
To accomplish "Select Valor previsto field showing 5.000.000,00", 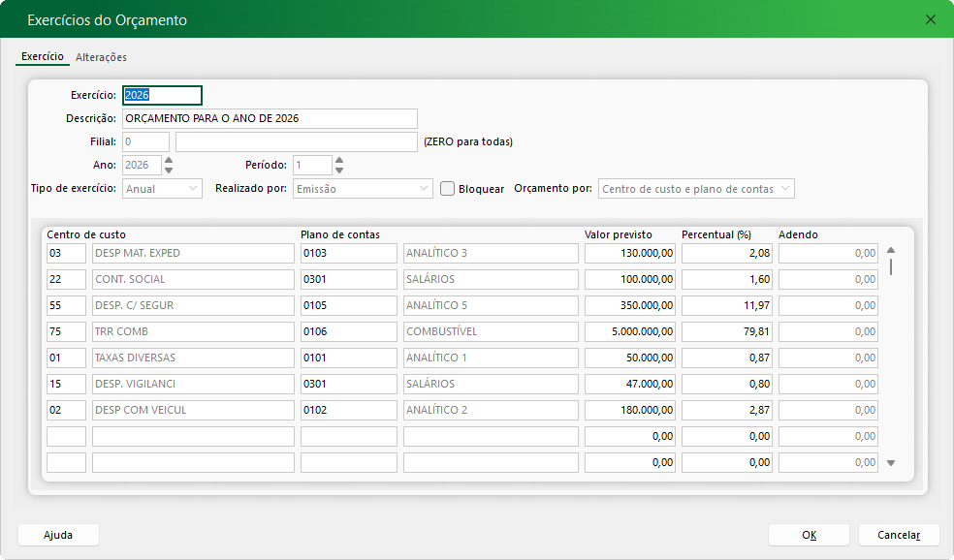I will (630, 331).
